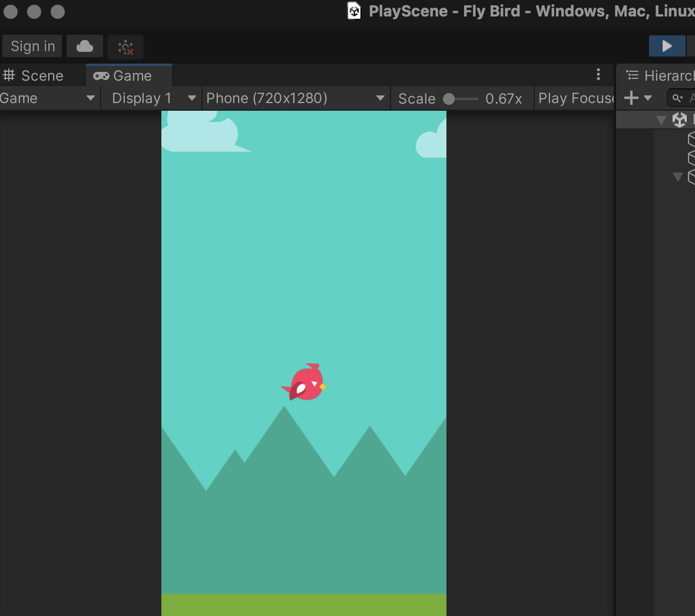Viewport: 695px width, 616px height.
Task: Click the Scale value 0.67x
Action: coord(504,98)
